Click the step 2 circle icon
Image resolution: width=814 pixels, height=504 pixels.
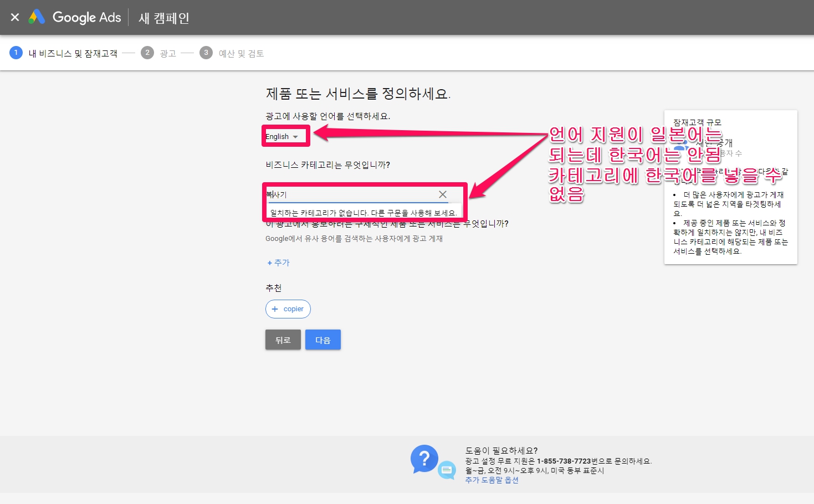click(x=147, y=53)
